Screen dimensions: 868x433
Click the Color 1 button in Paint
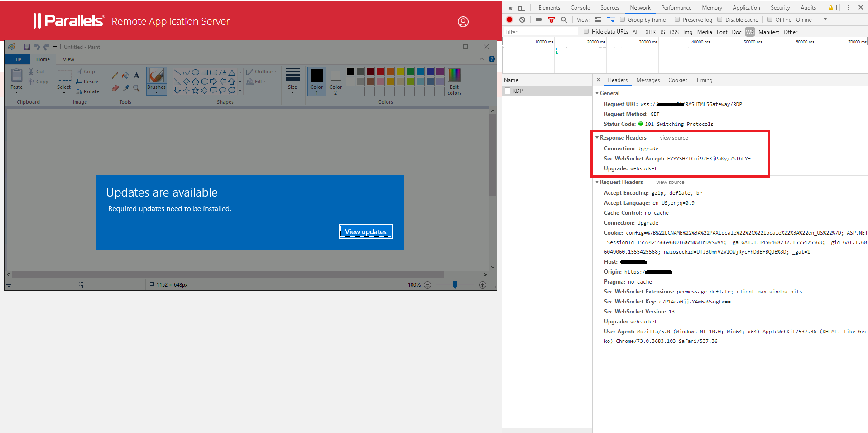[x=317, y=82]
